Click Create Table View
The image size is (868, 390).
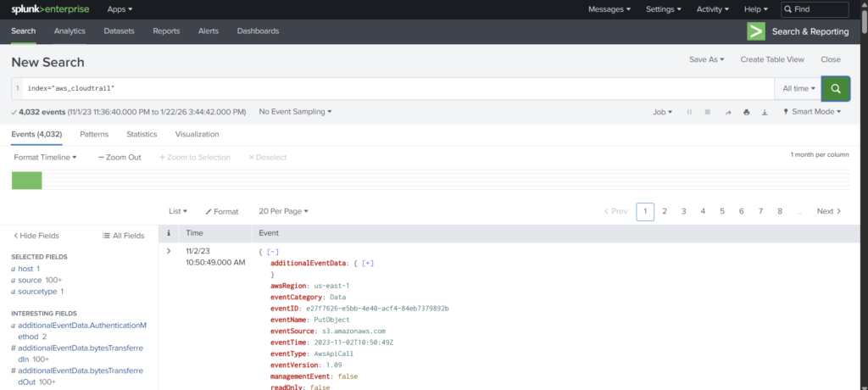coord(771,59)
